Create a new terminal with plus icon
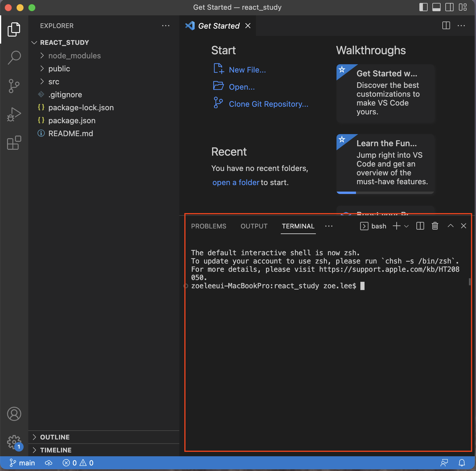This screenshot has height=471, width=476. click(397, 226)
